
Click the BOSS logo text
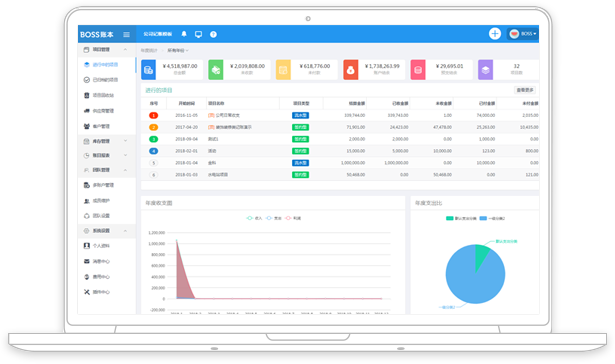click(x=96, y=35)
